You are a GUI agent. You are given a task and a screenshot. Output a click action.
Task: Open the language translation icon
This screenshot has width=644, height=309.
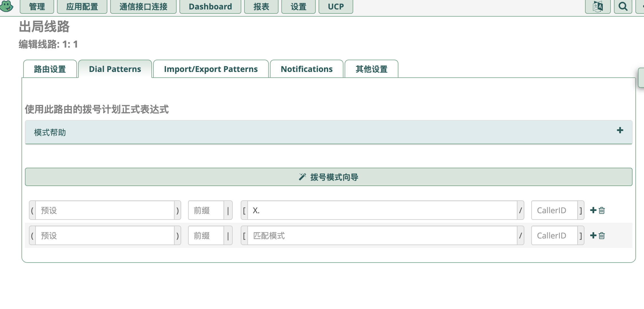point(598,6)
